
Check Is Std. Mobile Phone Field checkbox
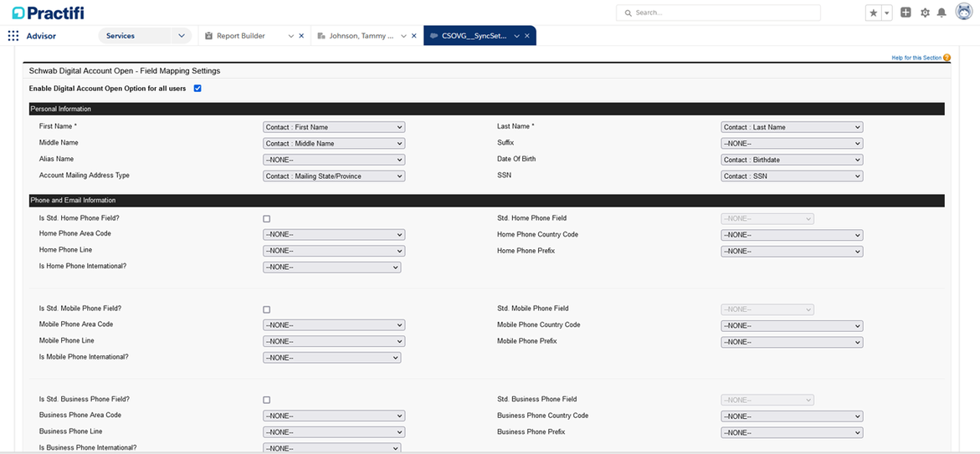tap(267, 309)
